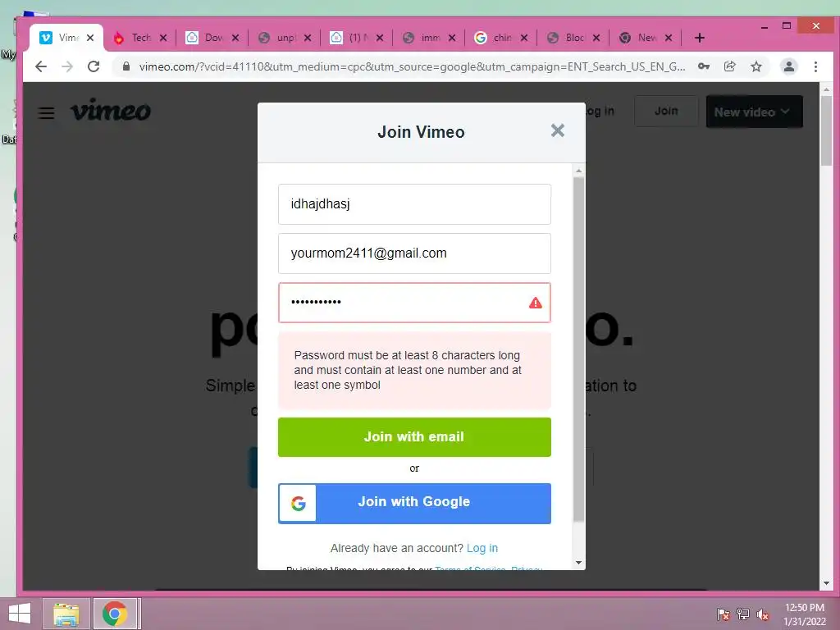This screenshot has height=630, width=840.
Task: Open Vimeo hamburger menu
Action: [x=47, y=113]
